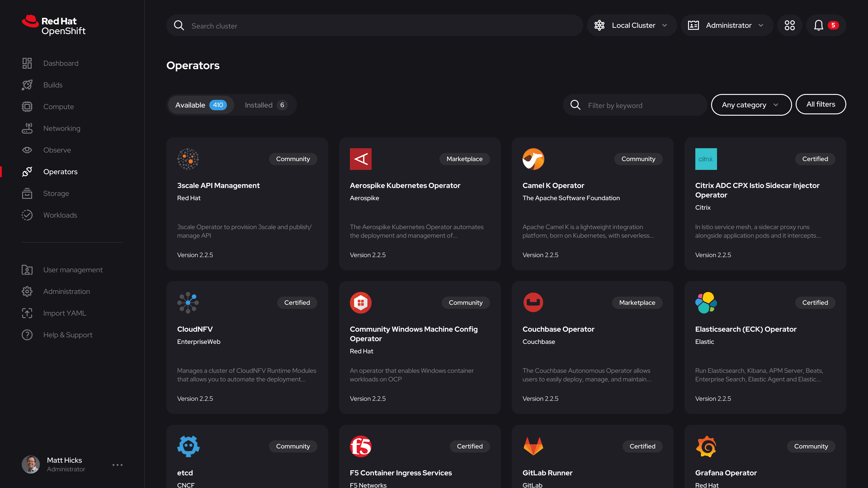Click Marketplace badge on Couchbase card

coord(637,303)
